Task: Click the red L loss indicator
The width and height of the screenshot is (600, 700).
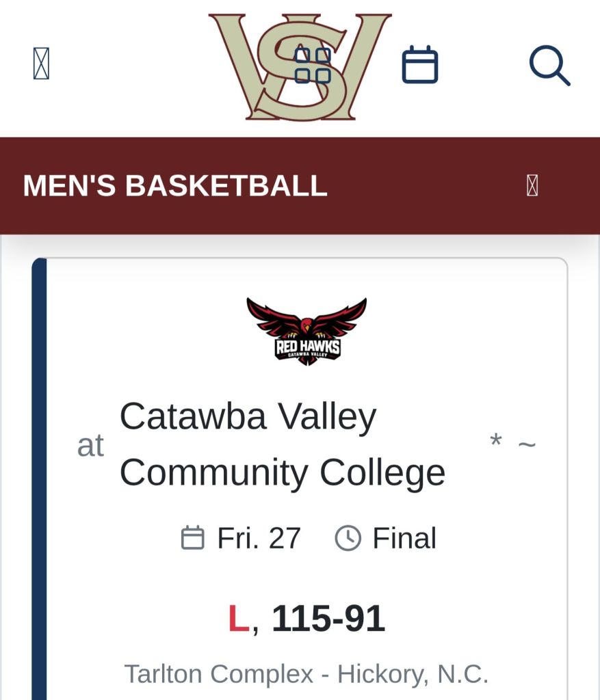Action: coord(237,619)
